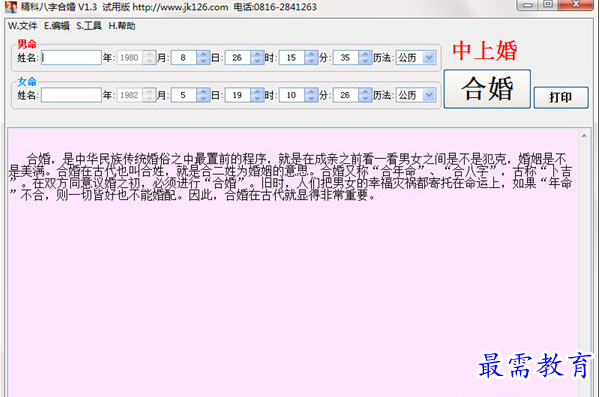Viewport: 600px width, 397px height.
Task: Open the S.工具 menu
Action: pos(89,26)
